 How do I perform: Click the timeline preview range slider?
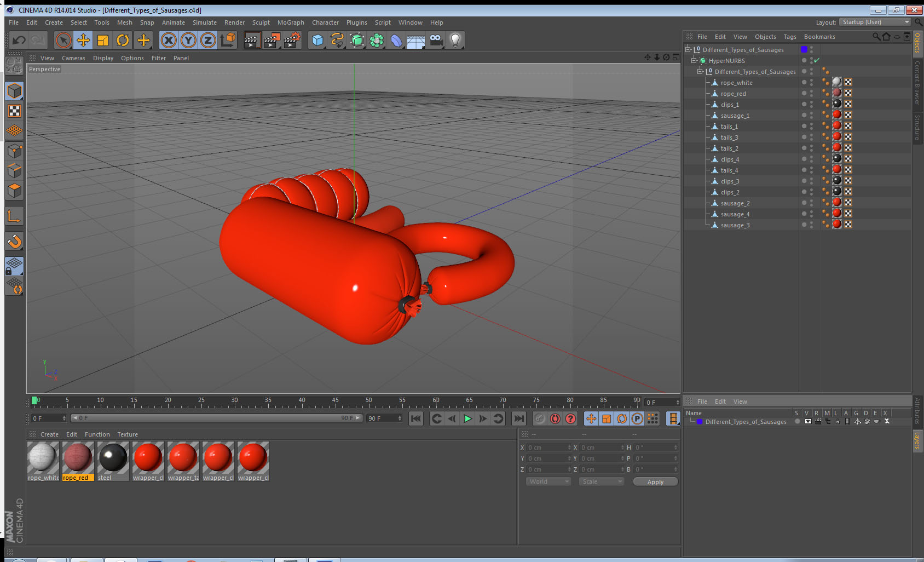[x=216, y=418]
